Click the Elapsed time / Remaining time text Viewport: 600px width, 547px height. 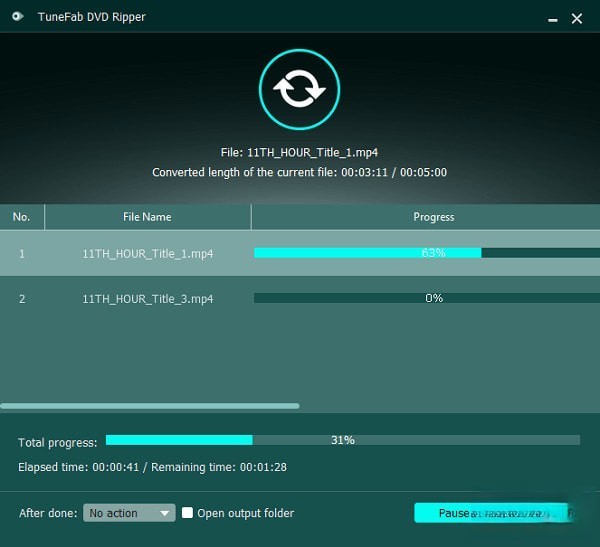(x=152, y=467)
